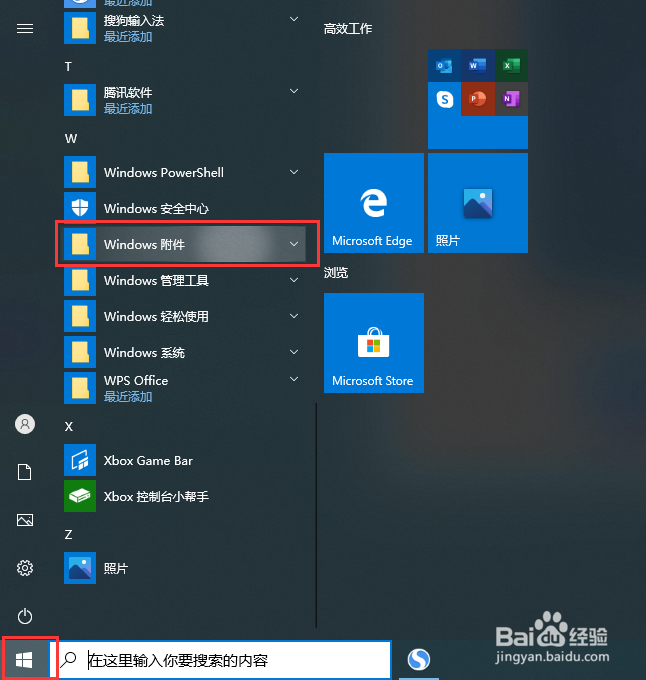Open the PowerPoint icon in Office tile
This screenshot has width=646, height=680.
click(x=477, y=99)
